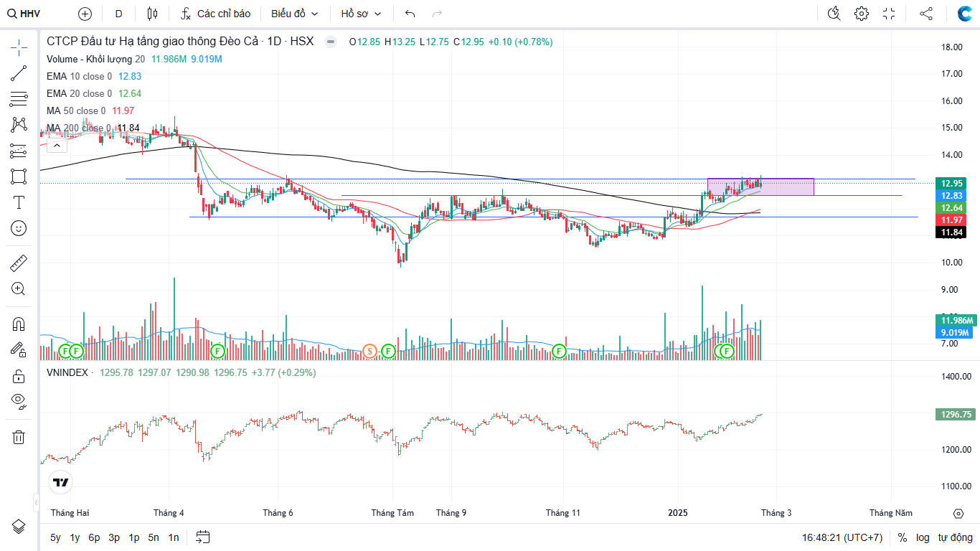Open the emoji icons tool

tap(19, 228)
